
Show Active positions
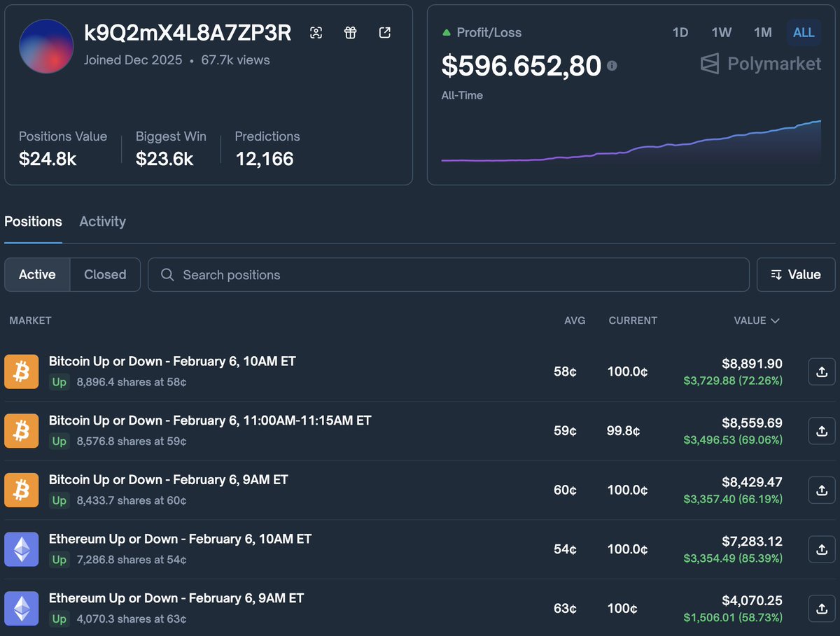(x=37, y=275)
